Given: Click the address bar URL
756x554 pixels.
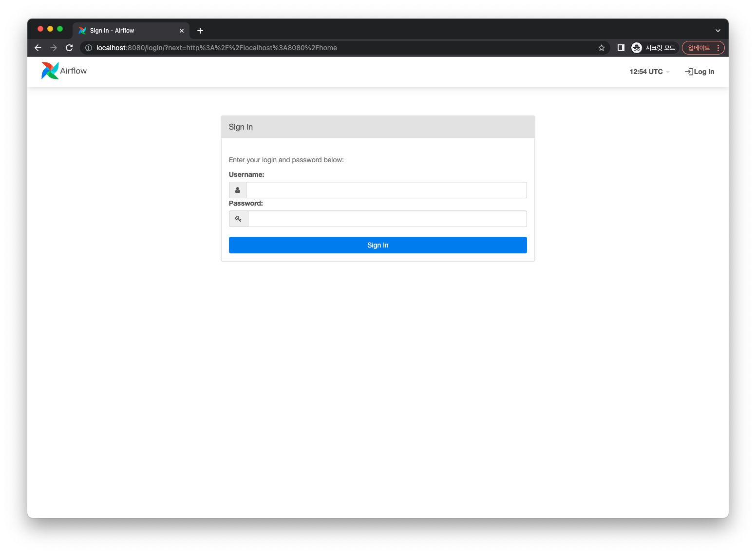Looking at the screenshot, I should point(217,48).
